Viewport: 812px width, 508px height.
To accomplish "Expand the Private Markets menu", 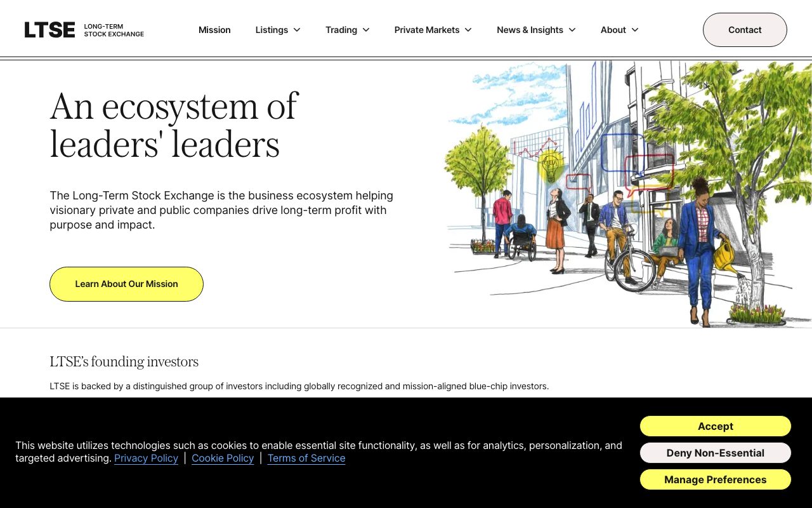I will click(433, 30).
